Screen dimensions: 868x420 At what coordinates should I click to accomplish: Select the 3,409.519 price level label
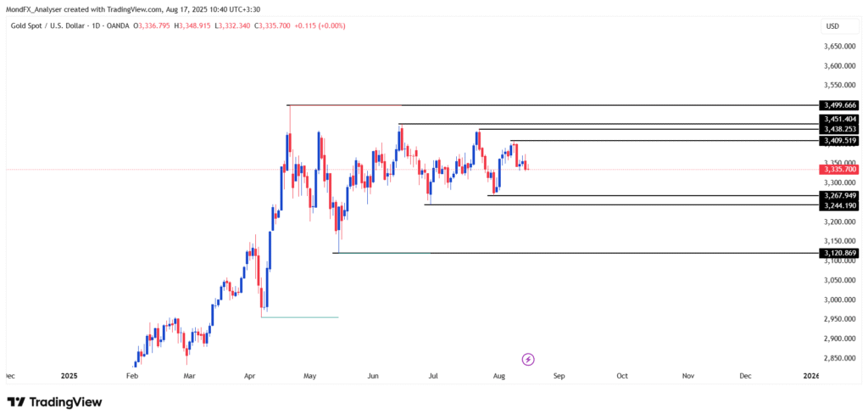[x=839, y=141]
